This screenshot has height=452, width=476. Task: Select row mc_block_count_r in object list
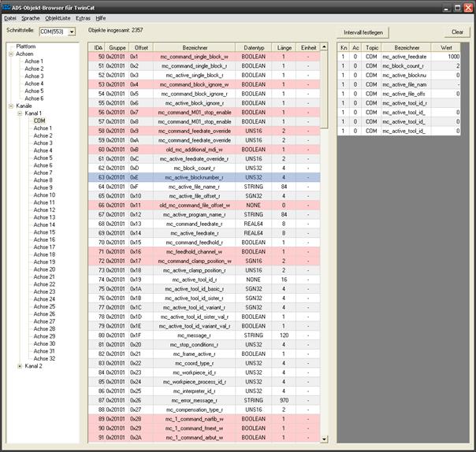(204, 168)
